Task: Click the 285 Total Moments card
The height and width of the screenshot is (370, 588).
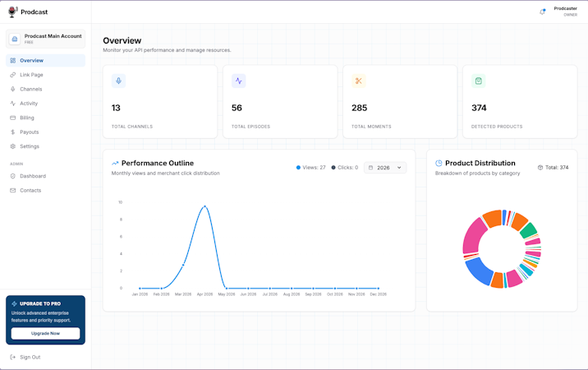Action: [400, 102]
